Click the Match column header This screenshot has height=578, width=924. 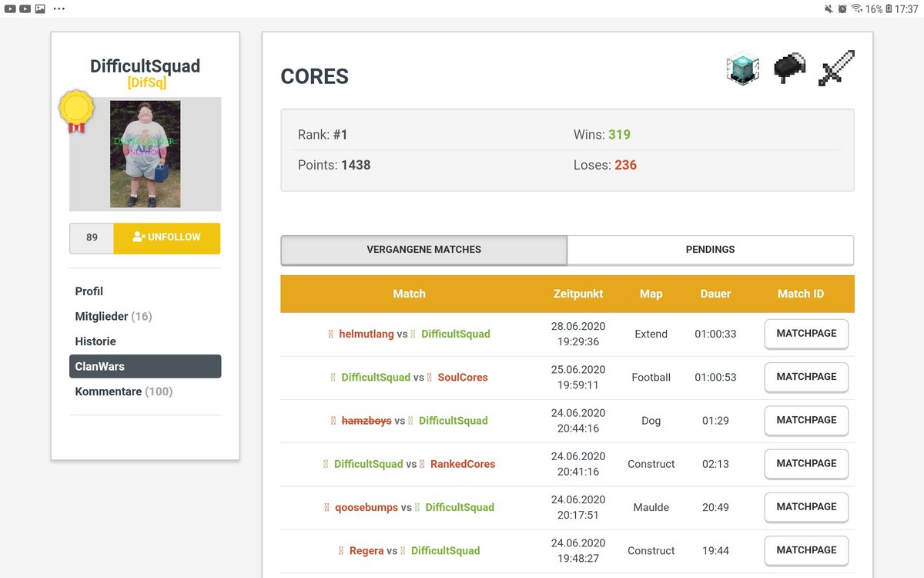[409, 294]
